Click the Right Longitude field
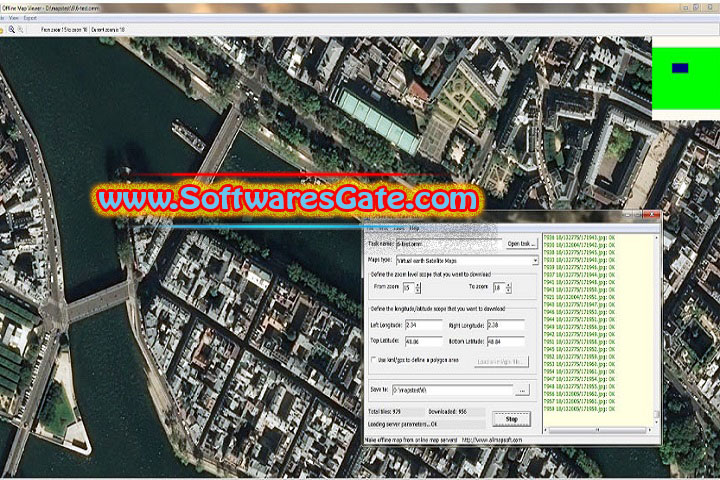720x480 pixels. click(x=506, y=325)
